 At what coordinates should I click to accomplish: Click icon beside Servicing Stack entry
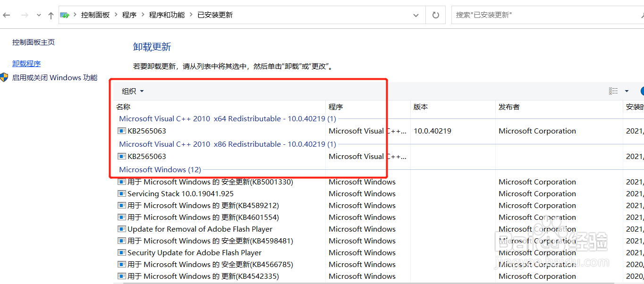(x=122, y=193)
